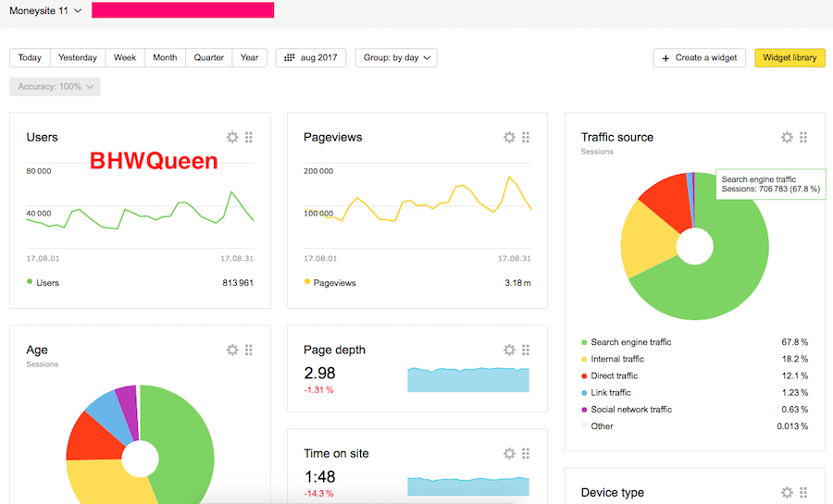Viewport: 833px width, 504px height.
Task: Click the Time on site drag handle
Action: 526,453
